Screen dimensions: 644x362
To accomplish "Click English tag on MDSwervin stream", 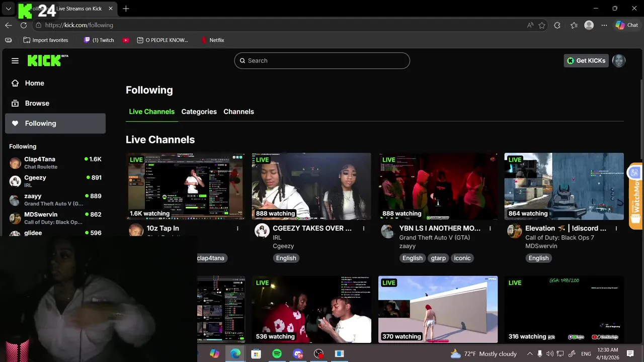I will pos(538,258).
